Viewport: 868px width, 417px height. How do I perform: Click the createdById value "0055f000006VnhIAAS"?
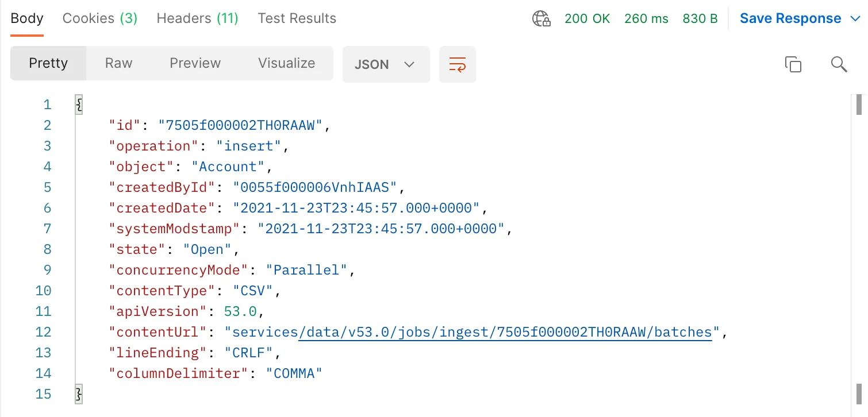click(315, 187)
